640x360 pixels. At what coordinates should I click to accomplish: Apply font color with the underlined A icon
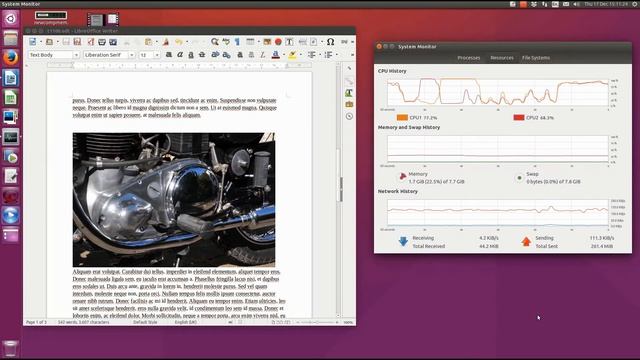pos(276,55)
